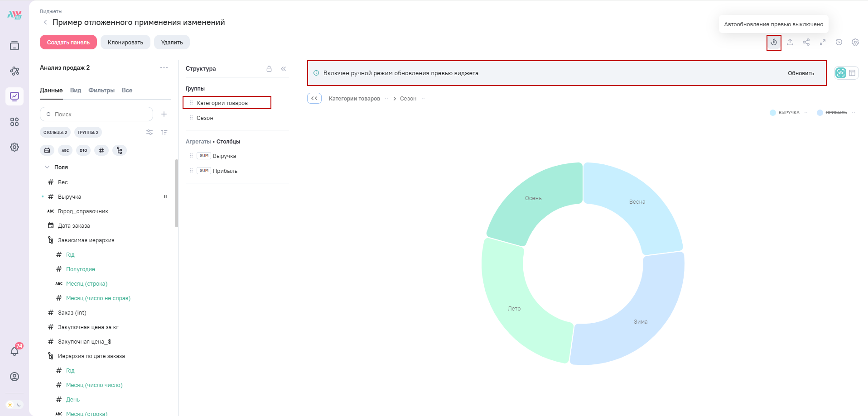Open the version history clock icon
The height and width of the screenshot is (416, 868).
(x=839, y=42)
